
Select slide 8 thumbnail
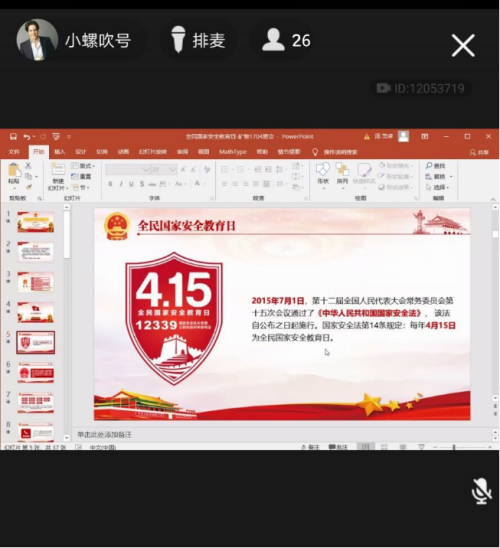pos(36,432)
